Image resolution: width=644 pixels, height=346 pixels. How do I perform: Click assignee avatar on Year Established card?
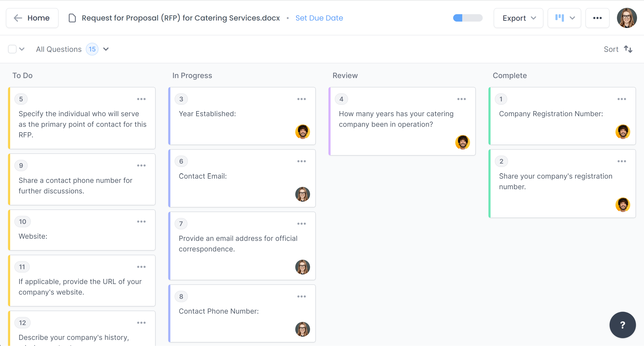(x=302, y=132)
